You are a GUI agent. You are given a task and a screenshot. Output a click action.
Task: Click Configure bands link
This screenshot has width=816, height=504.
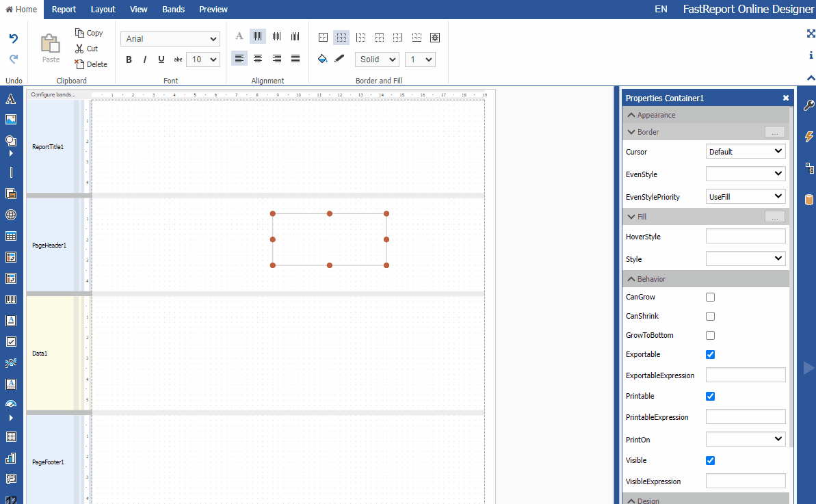[53, 94]
